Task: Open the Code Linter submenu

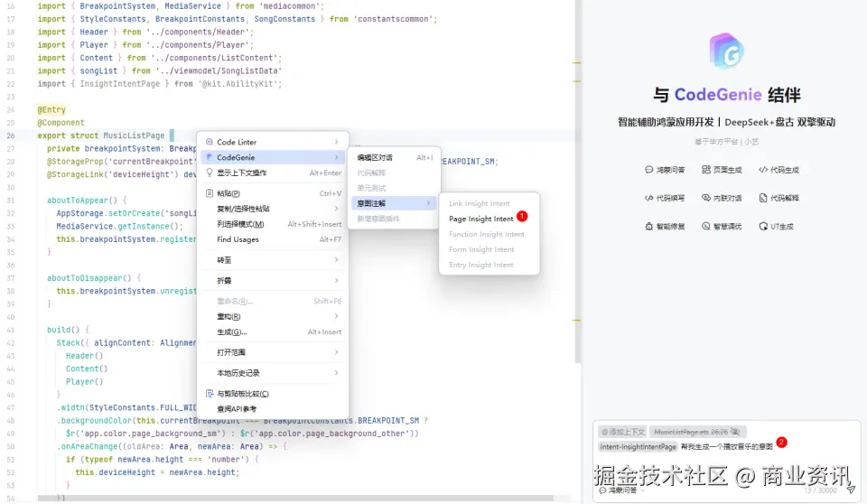Action: (273, 142)
